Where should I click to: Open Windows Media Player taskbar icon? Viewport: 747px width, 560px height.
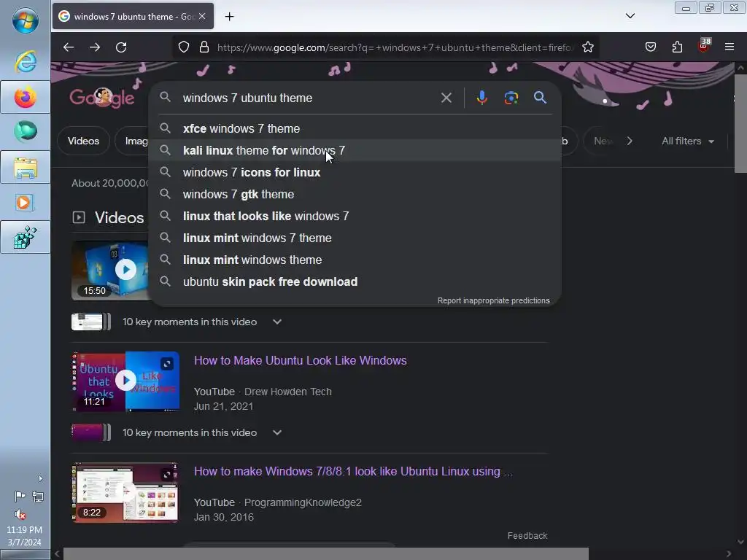click(x=24, y=203)
